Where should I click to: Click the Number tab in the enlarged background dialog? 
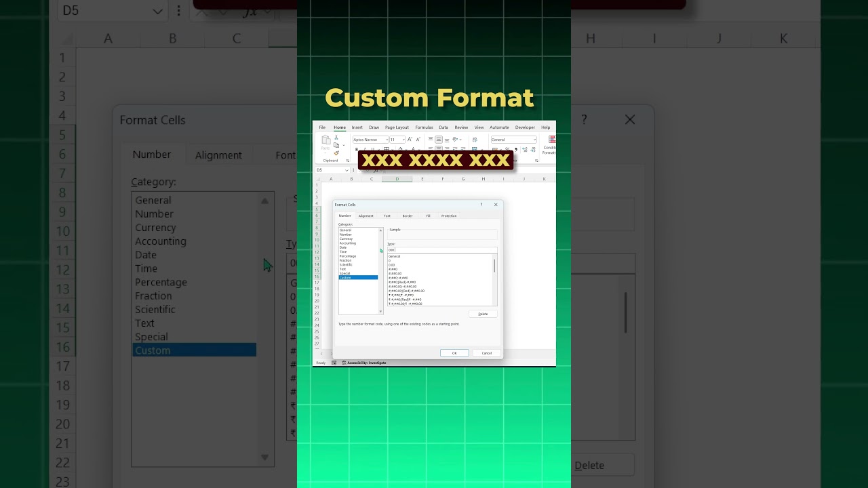[152, 155]
